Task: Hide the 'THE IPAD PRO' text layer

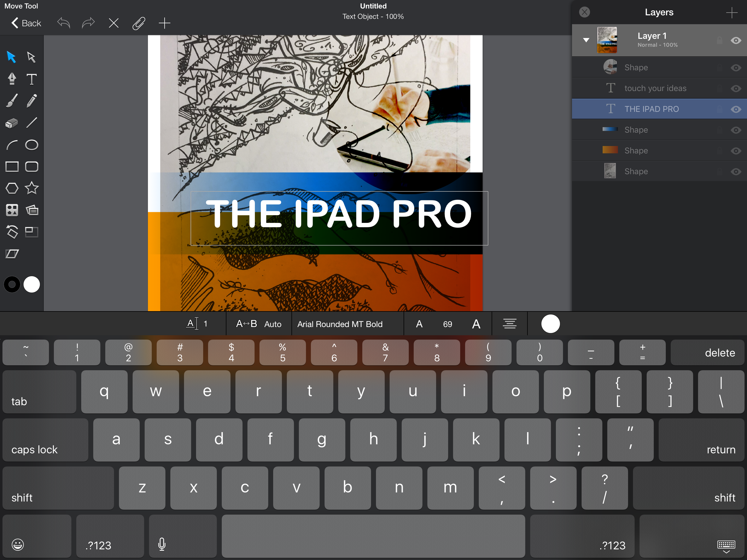Action: pos(736,109)
